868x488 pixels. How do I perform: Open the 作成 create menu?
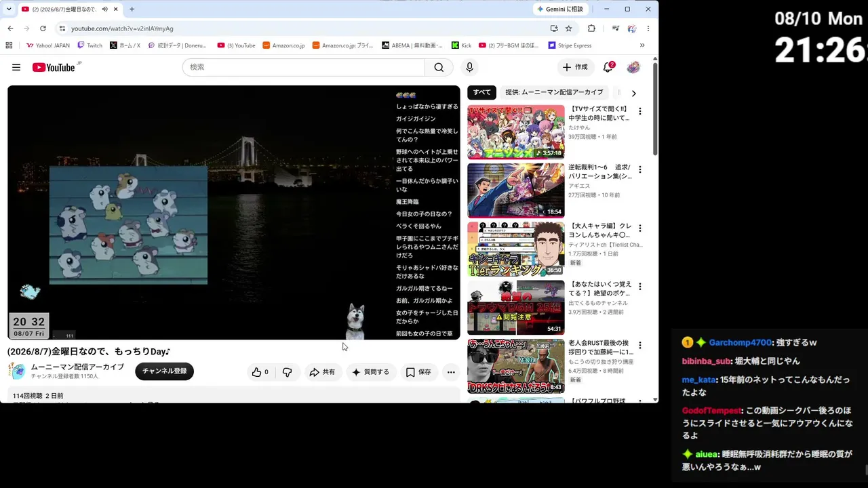point(575,67)
